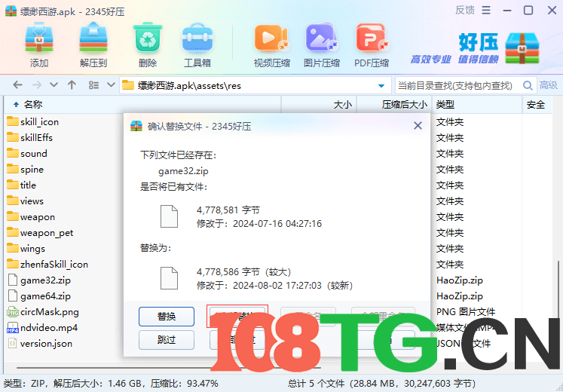Screen dimensions: 563x392
Task: Click the status bar compression ratio text
Action: (184, 384)
